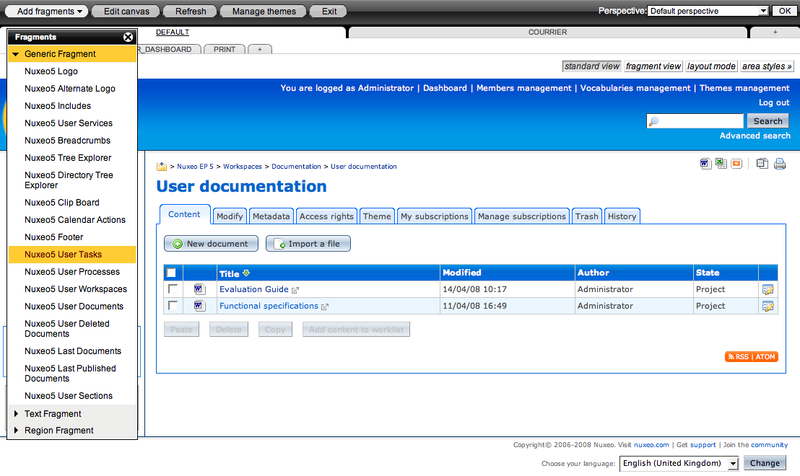Click Word file icon for Functional specifications
Image resolution: width=800 pixels, height=476 pixels.
tap(199, 306)
